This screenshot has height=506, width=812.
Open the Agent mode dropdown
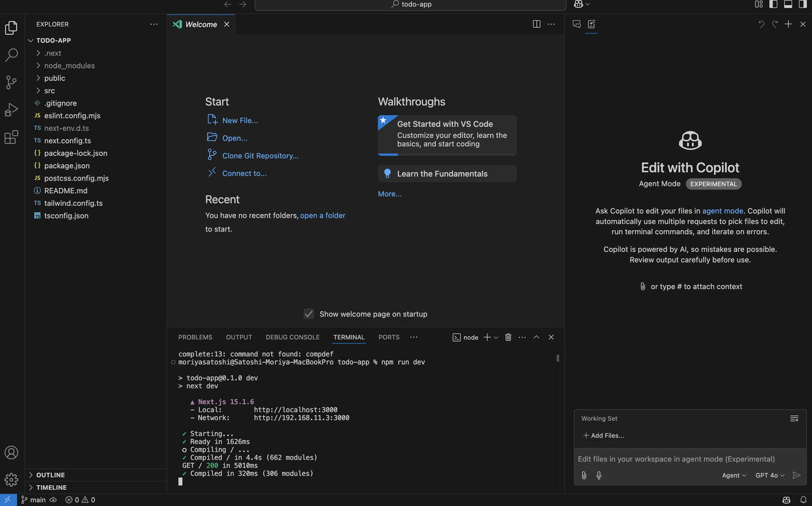pos(734,476)
